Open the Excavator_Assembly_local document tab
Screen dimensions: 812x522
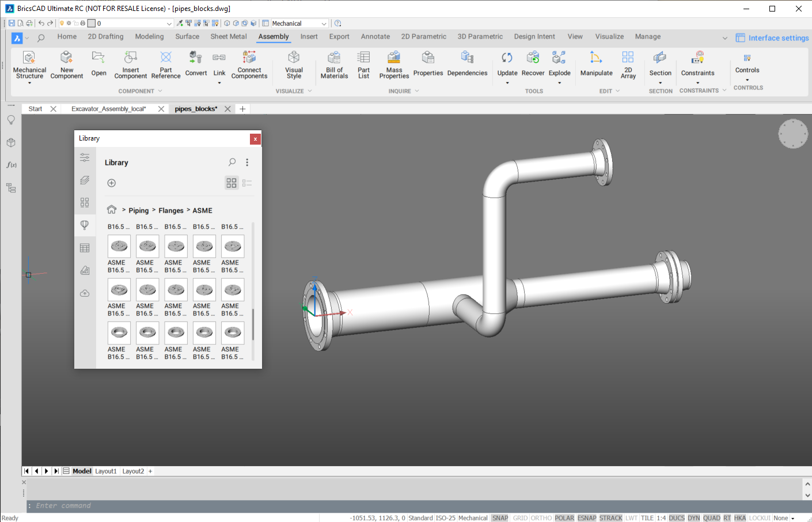pos(109,109)
